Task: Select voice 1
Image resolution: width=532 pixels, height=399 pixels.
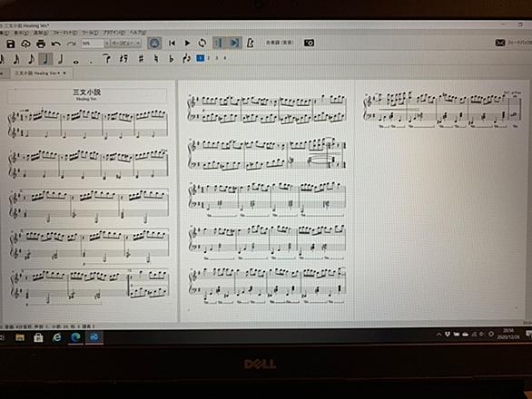Action: pyautogui.click(x=201, y=58)
